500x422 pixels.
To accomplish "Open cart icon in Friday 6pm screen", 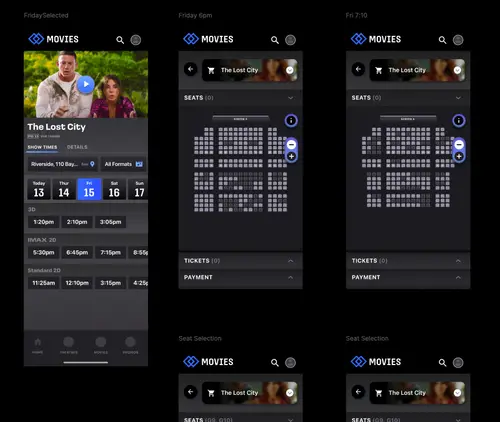I will click(x=211, y=70).
